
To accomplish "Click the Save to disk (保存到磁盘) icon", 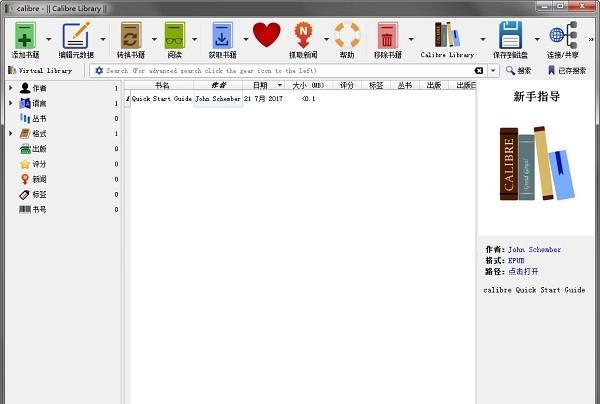I will click(510, 36).
